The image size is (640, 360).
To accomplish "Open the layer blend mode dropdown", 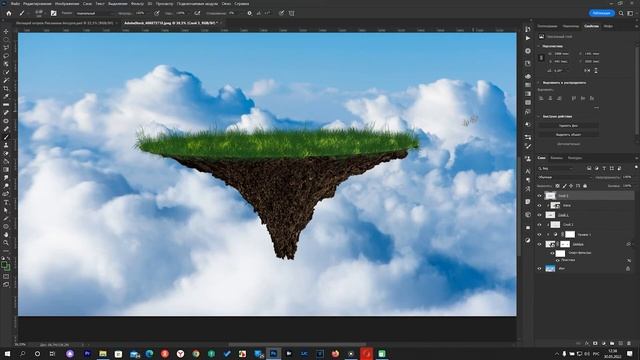I will (x=564, y=177).
